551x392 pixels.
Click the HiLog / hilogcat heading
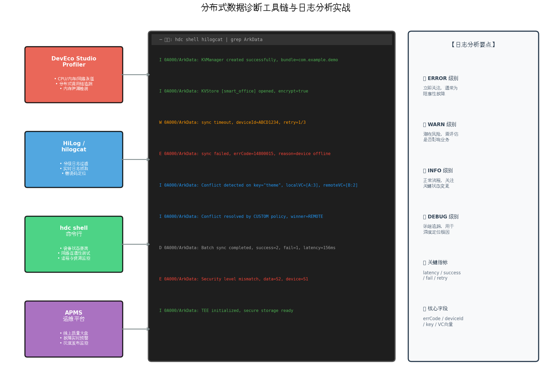point(74,146)
